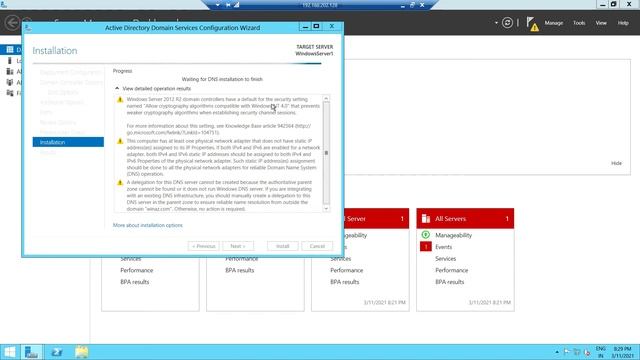
Task: Click the All Servers tile icon
Action: (426, 218)
